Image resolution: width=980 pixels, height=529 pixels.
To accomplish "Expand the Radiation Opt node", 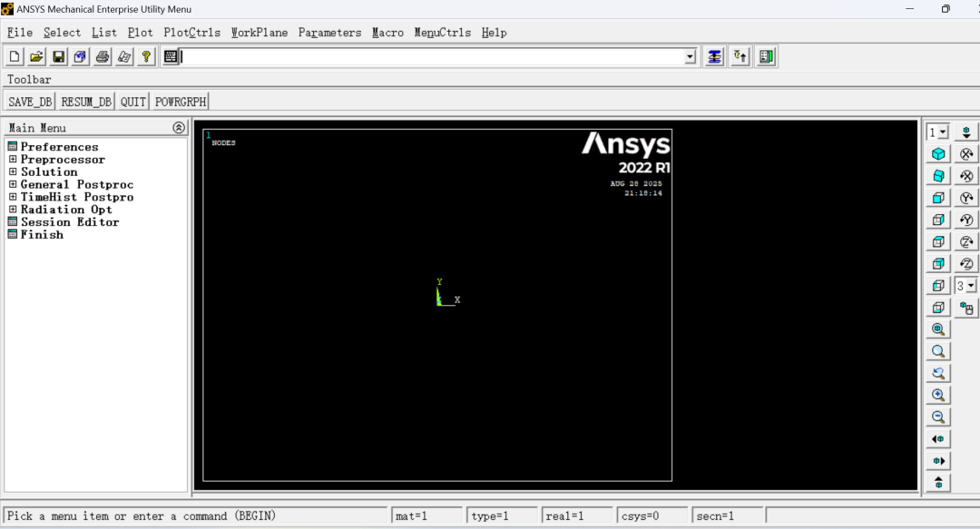I will point(13,210).
